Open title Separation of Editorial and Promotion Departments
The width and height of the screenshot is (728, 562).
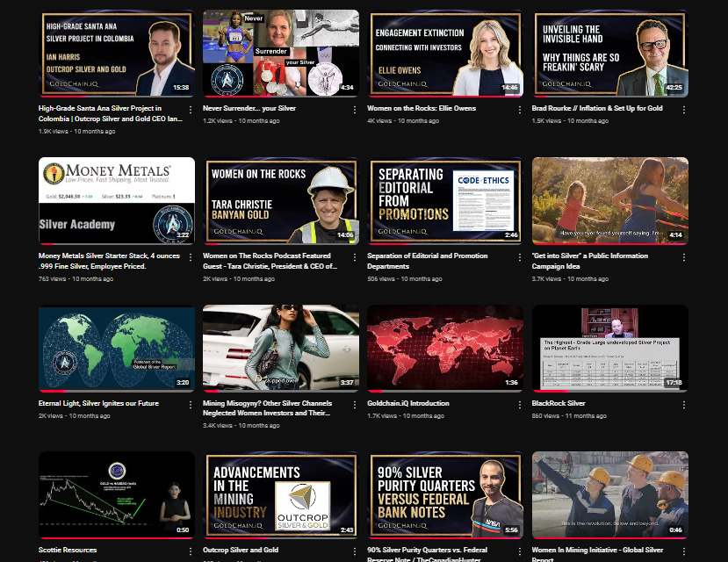[x=427, y=261]
